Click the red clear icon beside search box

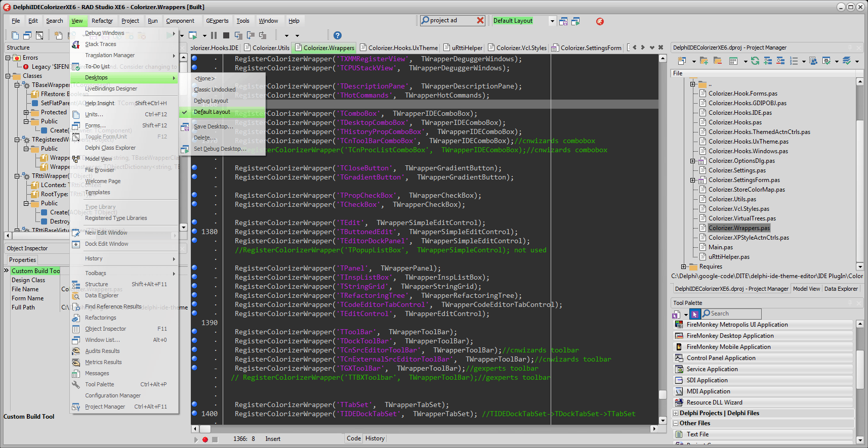pyautogui.click(x=480, y=20)
